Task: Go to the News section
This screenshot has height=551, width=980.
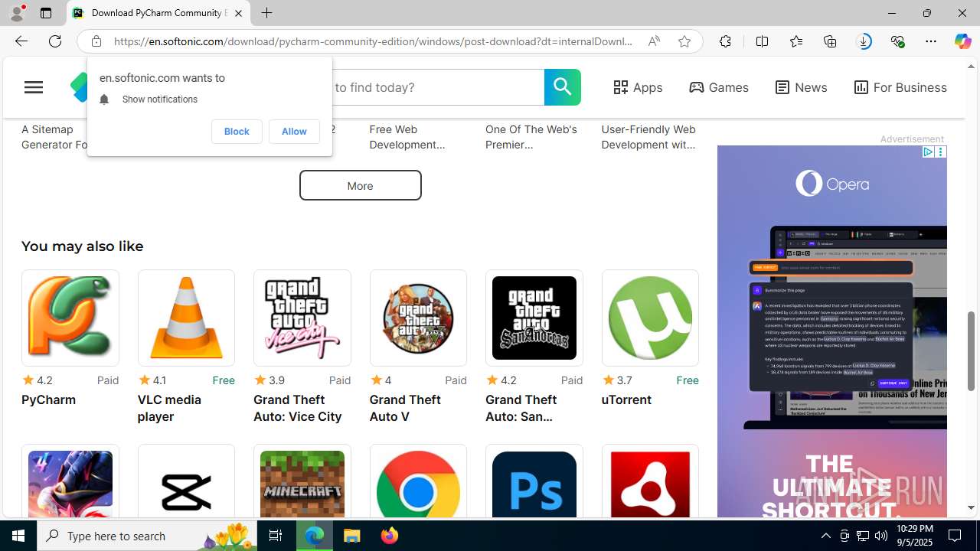Action: pos(801,87)
